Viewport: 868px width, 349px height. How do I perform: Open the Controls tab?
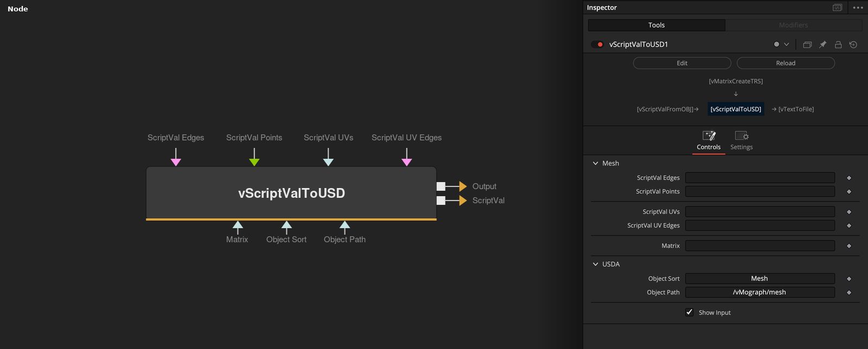[709, 140]
